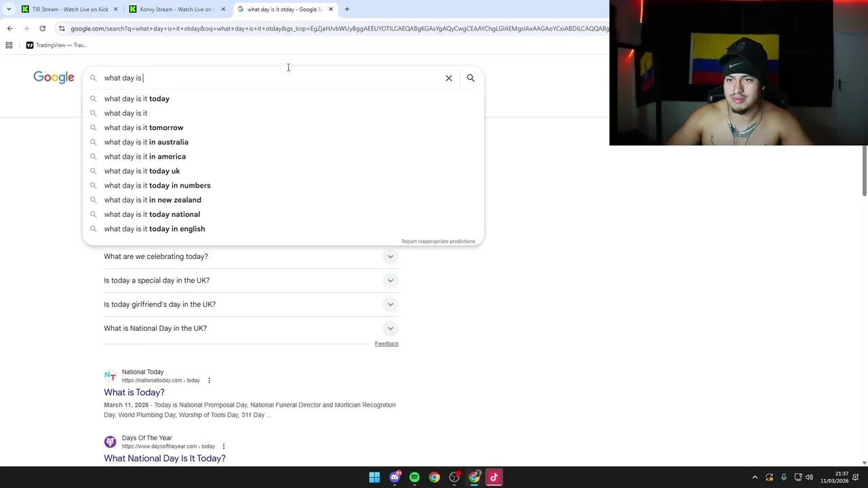Pick suggestion 'what day is it in america'

point(283,157)
